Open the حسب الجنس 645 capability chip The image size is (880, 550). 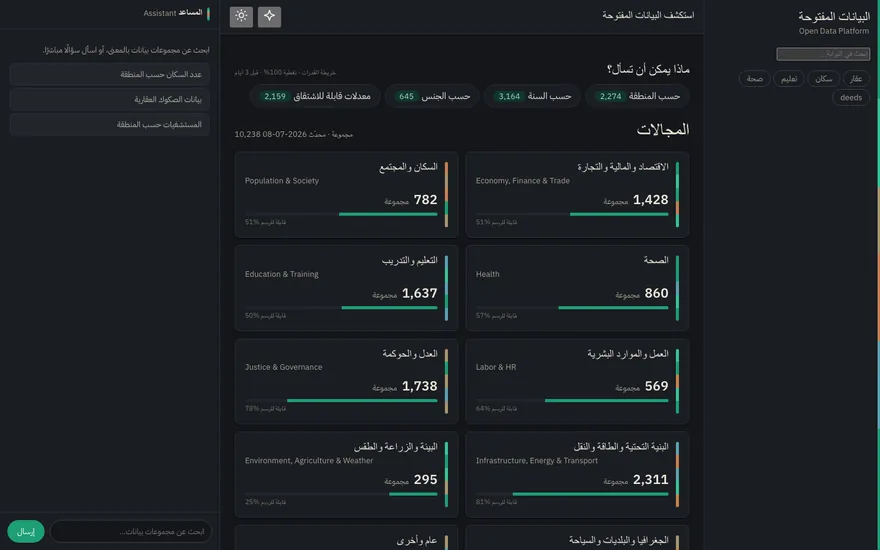click(432, 97)
